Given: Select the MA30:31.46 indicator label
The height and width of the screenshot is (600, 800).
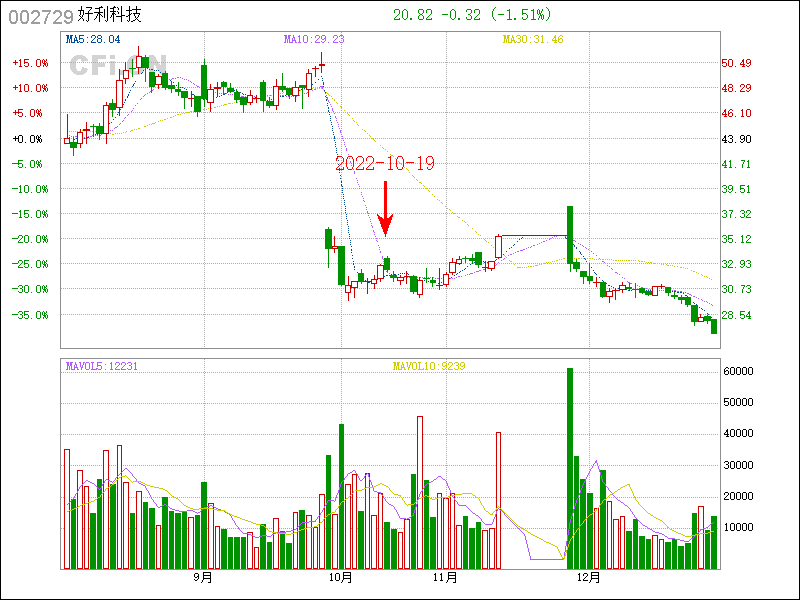Looking at the screenshot, I should pyautogui.click(x=533, y=39).
